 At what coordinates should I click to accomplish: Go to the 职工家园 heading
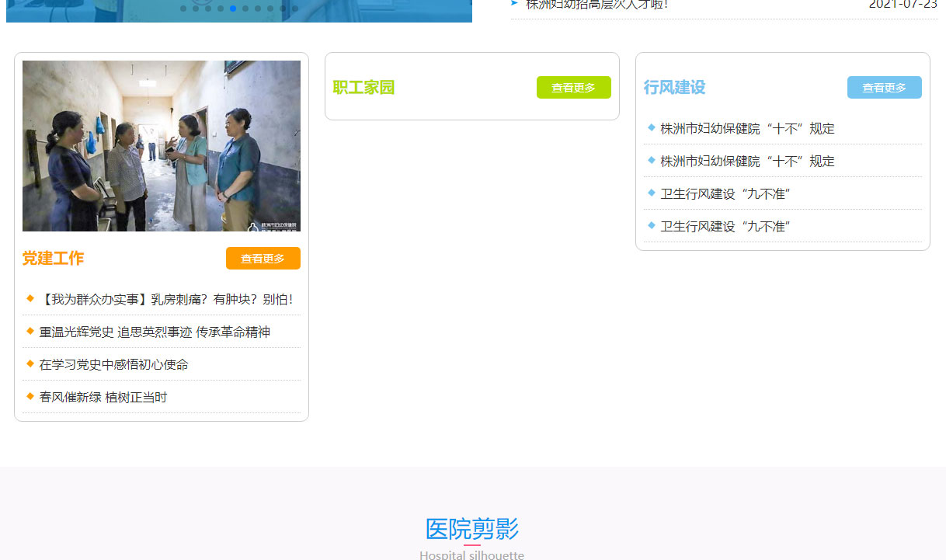tap(363, 88)
